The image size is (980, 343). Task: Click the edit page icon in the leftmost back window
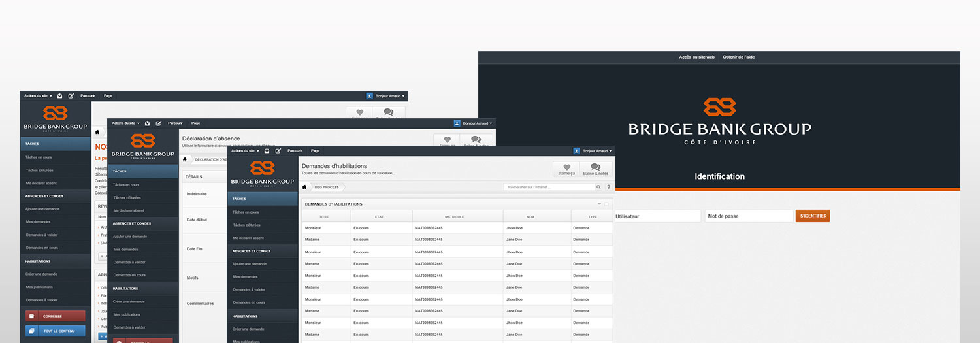tap(71, 95)
